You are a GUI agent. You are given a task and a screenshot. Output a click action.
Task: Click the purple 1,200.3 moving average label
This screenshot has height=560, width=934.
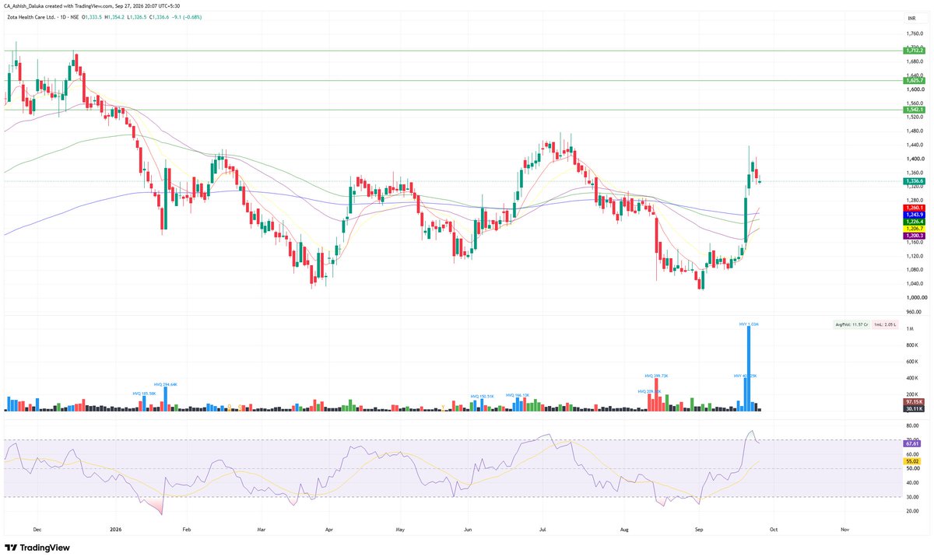[914, 234]
